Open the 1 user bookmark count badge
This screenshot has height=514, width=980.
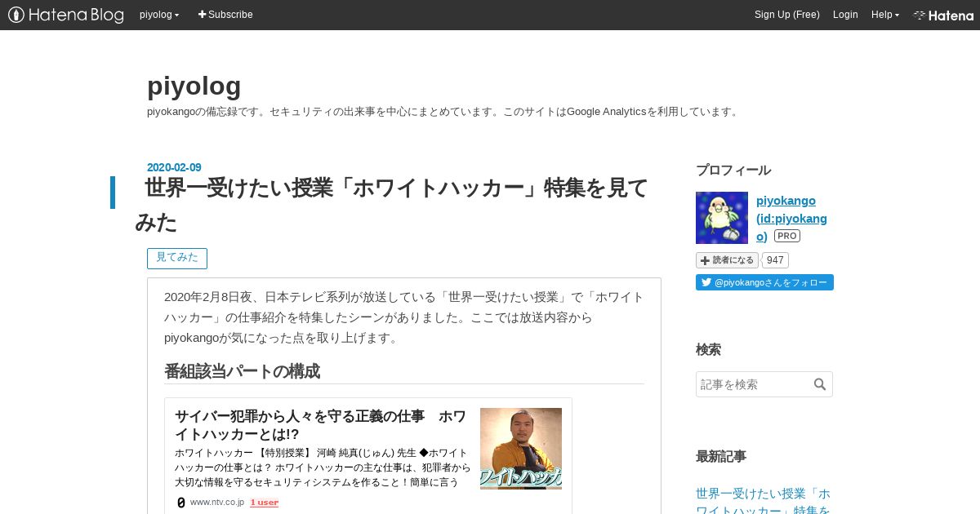[264, 503]
